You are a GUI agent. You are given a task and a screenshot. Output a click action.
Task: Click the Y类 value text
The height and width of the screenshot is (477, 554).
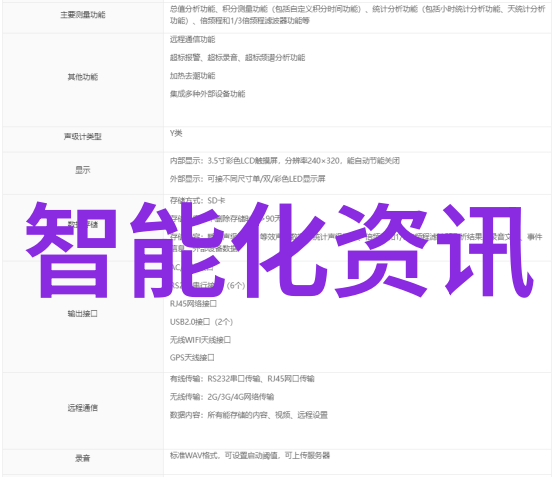(x=176, y=133)
